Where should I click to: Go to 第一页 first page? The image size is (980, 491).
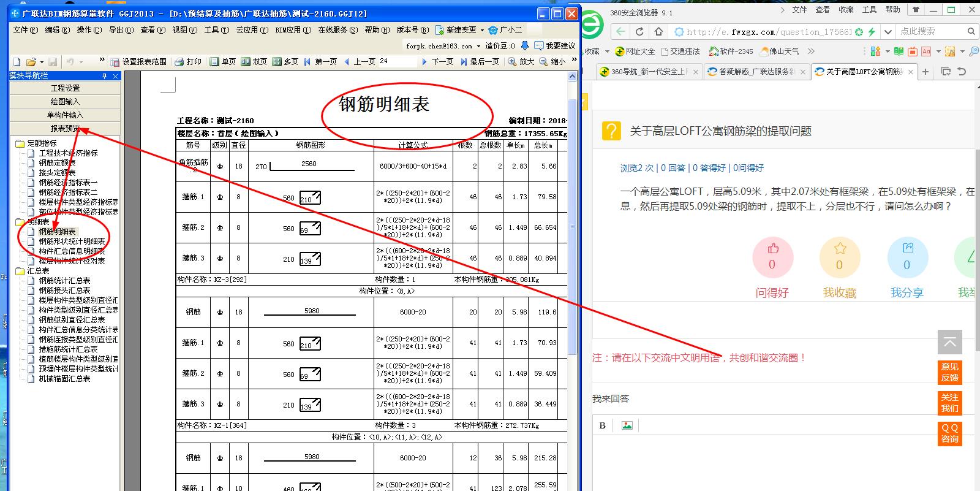pos(320,61)
